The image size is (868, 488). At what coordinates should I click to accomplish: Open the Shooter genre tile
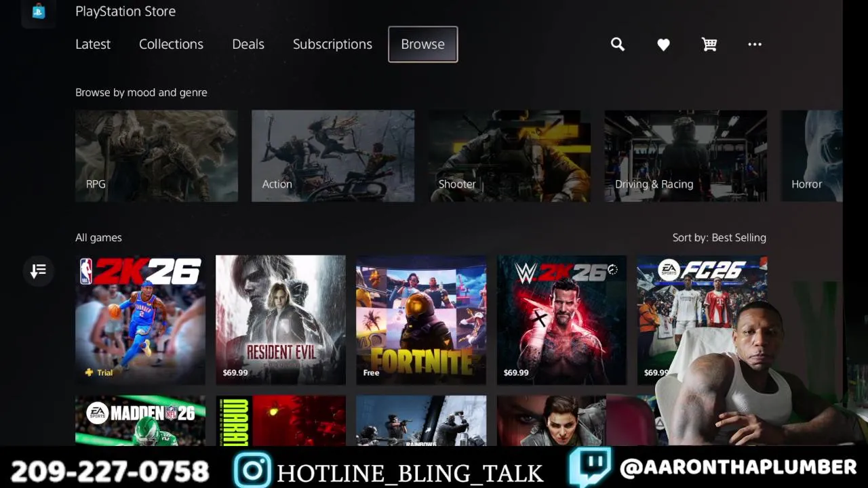tap(509, 156)
